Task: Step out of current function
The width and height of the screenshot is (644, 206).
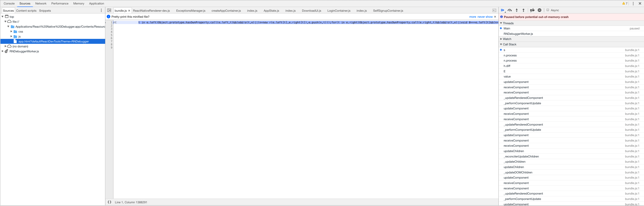Action: tap(524, 10)
